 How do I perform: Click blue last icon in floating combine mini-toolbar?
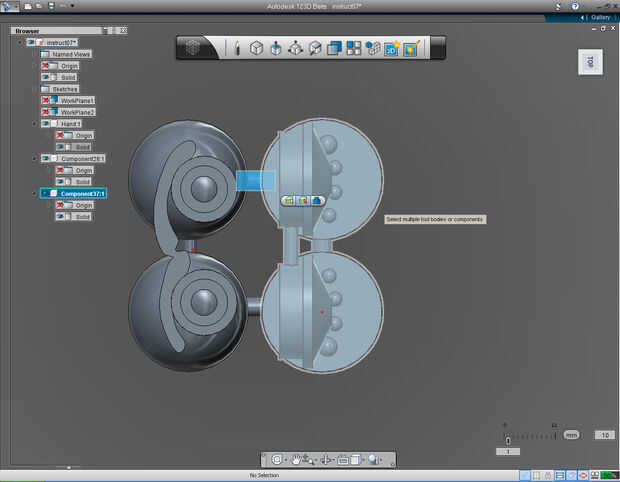point(316,201)
